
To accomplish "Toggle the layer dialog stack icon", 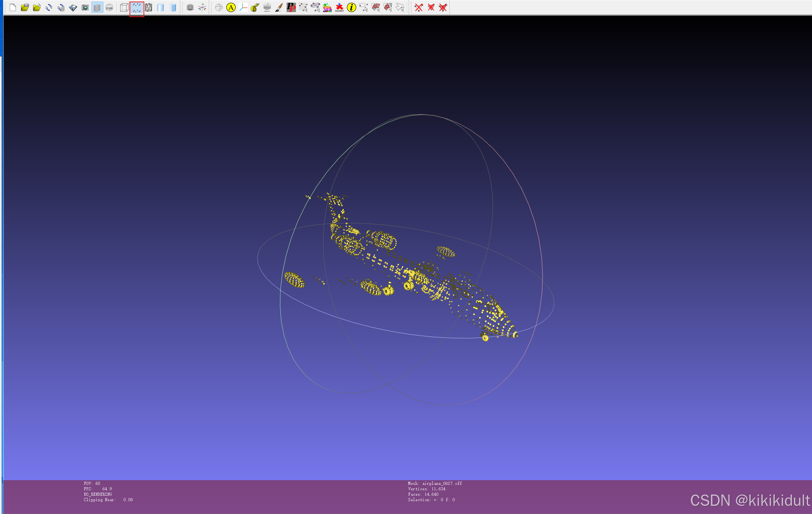I will click(x=97, y=7).
